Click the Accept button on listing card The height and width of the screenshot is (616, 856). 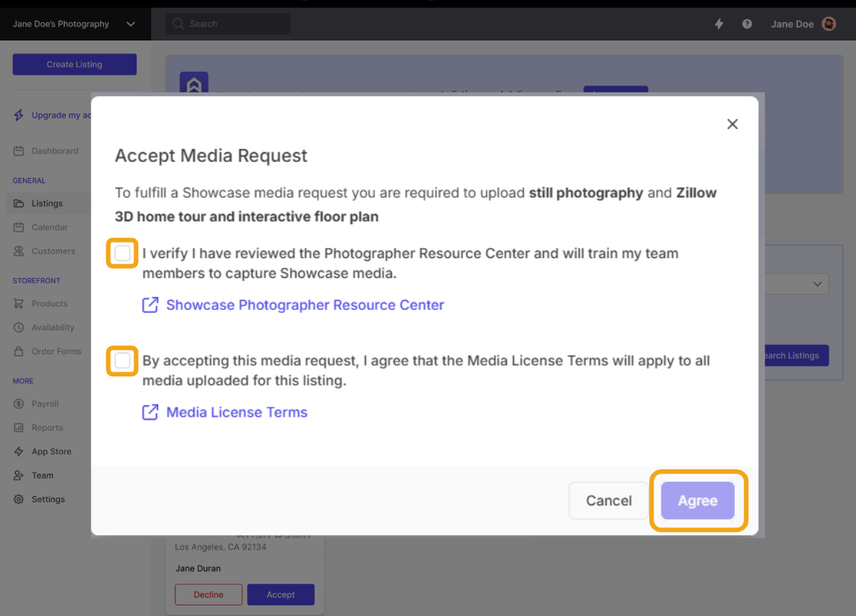pyautogui.click(x=280, y=595)
